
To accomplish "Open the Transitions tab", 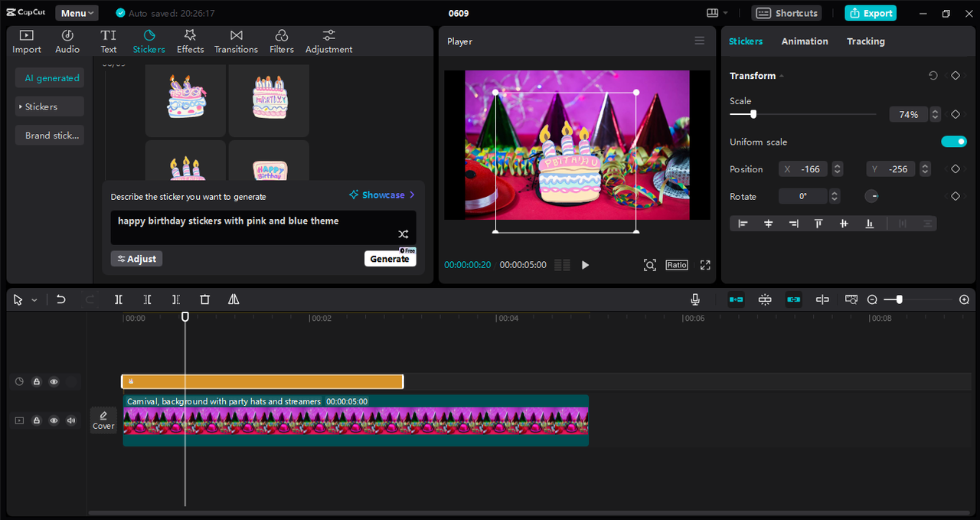I will click(236, 41).
